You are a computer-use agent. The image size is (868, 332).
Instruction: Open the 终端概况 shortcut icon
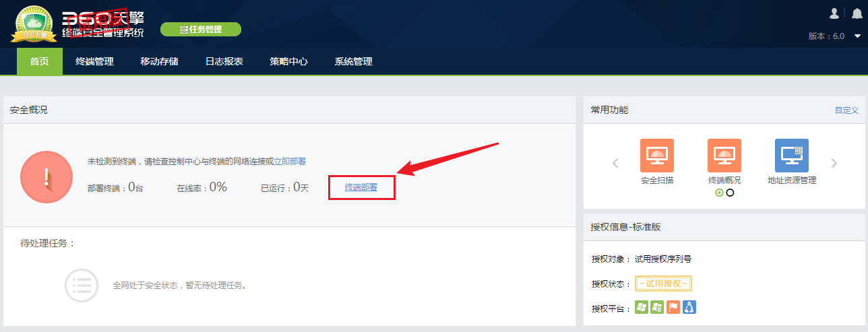click(724, 156)
